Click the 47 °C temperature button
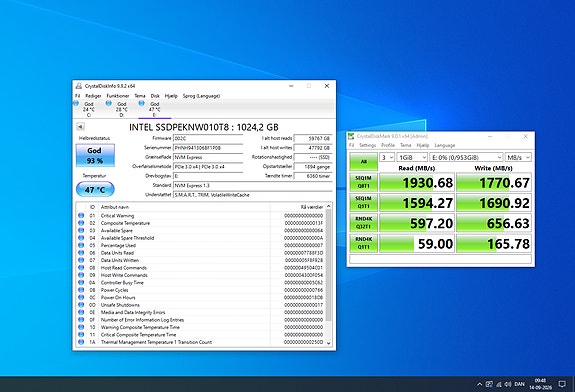 (95, 190)
